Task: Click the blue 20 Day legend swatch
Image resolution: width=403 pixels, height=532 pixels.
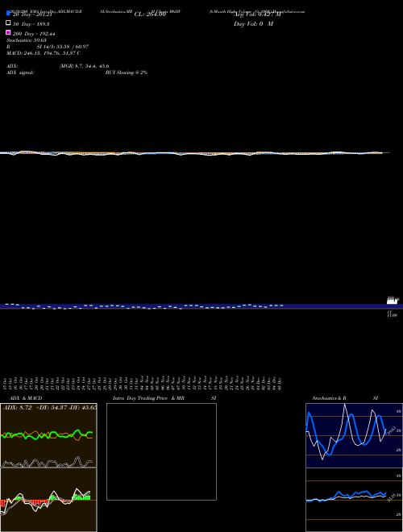Action: (x=9, y=13)
